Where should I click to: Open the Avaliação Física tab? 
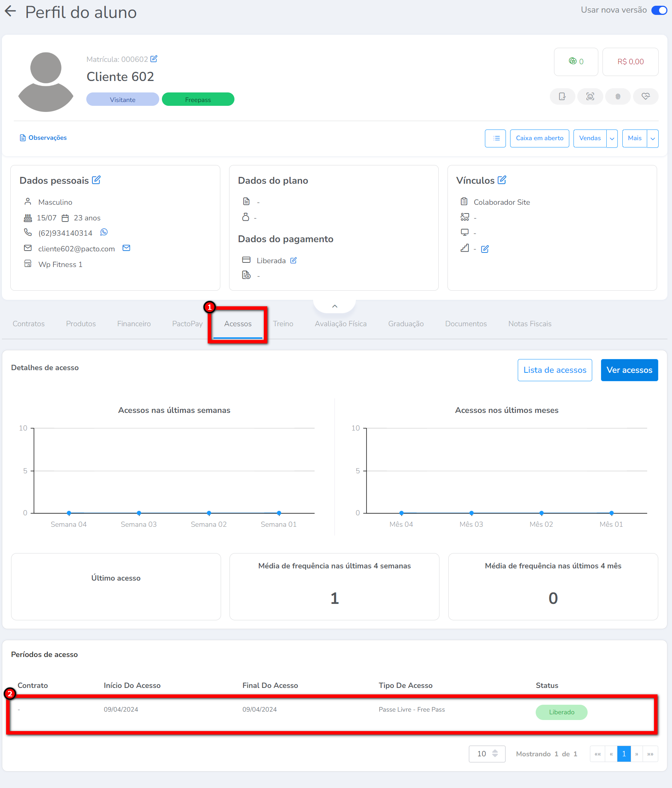pyautogui.click(x=341, y=324)
